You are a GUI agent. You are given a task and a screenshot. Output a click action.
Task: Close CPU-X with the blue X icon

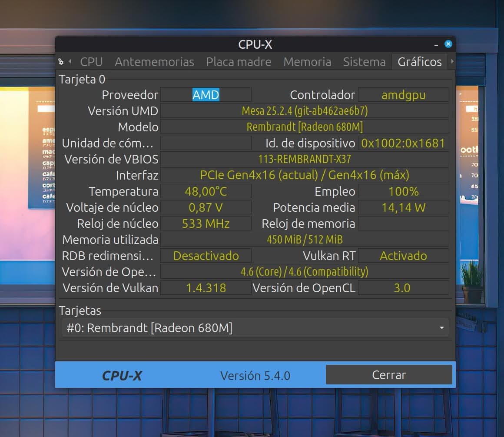pyautogui.click(x=448, y=44)
